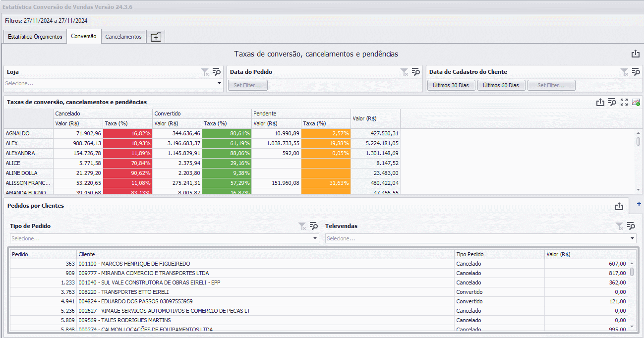Select the Conversão tab
Image resolution: width=644 pixels, height=338 pixels.
(x=84, y=36)
